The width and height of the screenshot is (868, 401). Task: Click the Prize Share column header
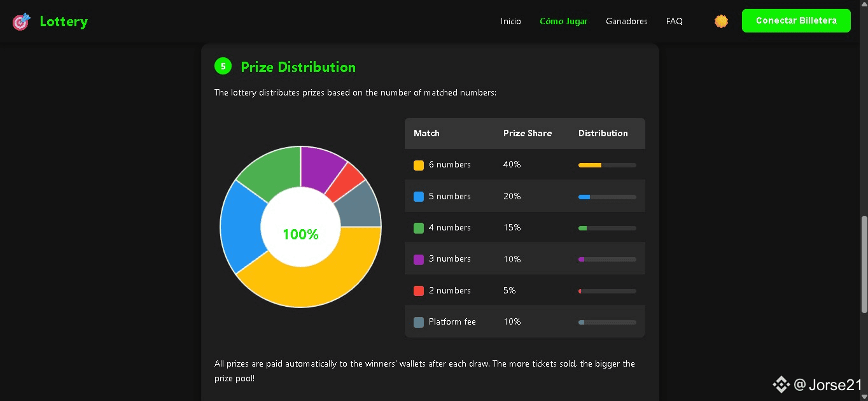528,133
